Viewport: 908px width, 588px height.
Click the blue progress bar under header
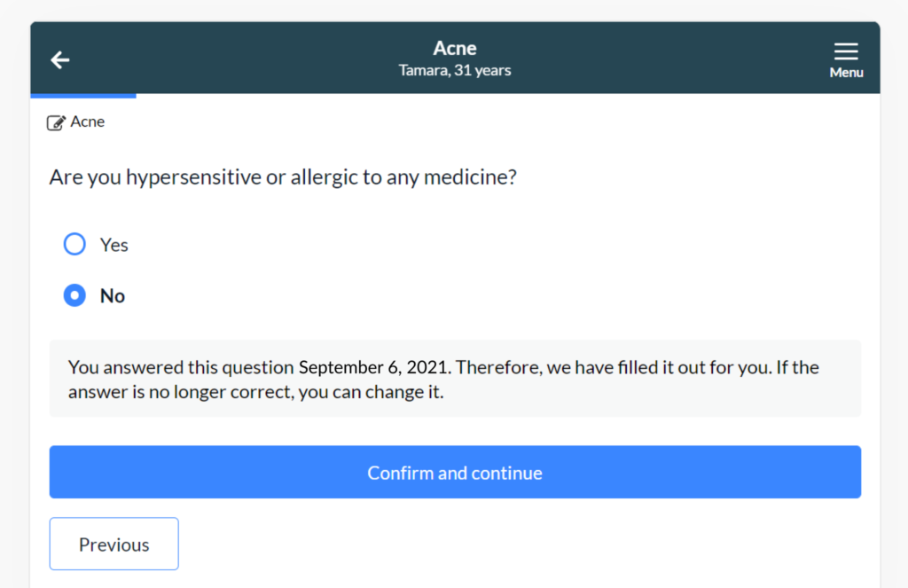tap(83, 96)
